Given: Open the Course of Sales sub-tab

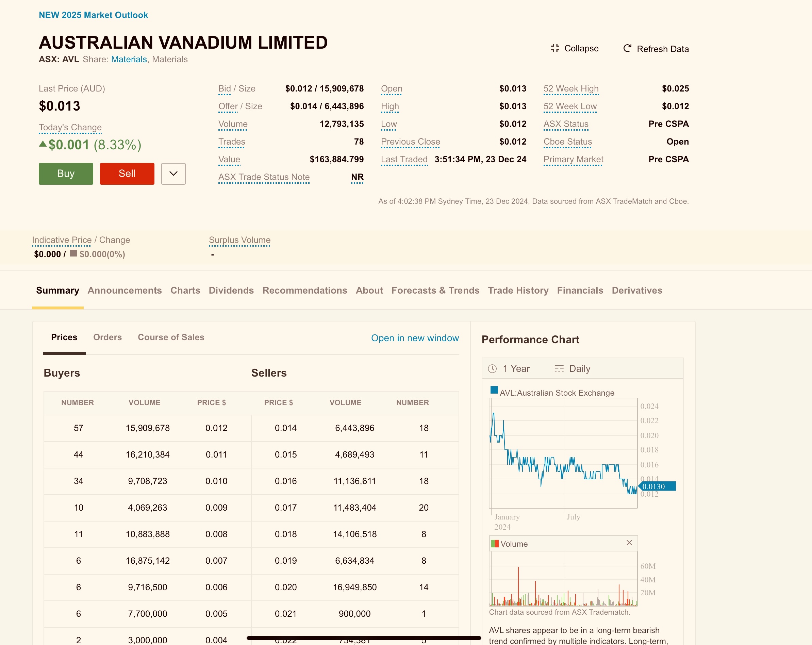Looking at the screenshot, I should pos(171,337).
